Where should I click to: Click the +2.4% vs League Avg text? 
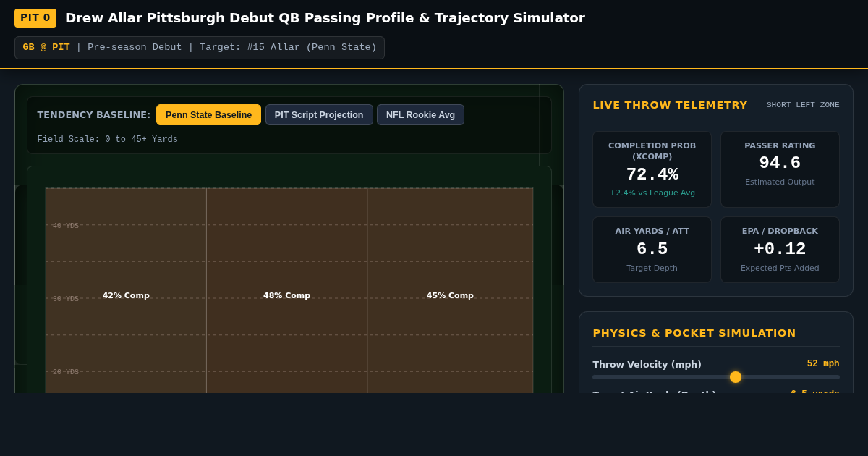click(x=652, y=193)
